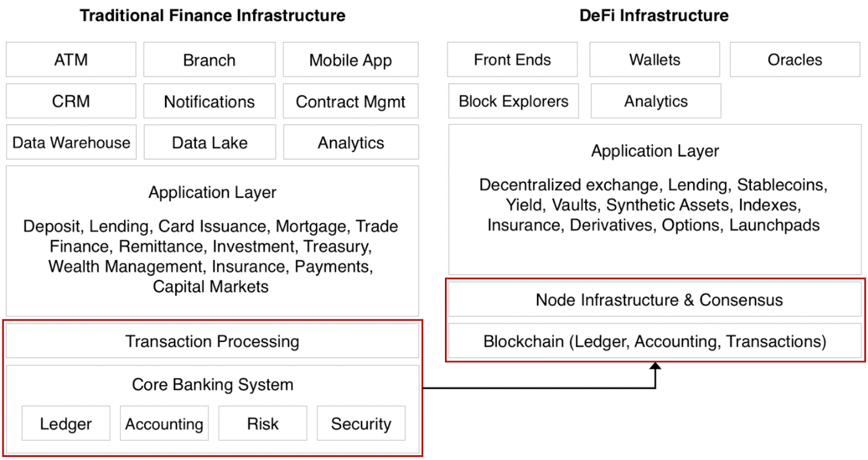The height and width of the screenshot is (460, 868).
Task: Select the Ledger box
Action: (x=66, y=423)
